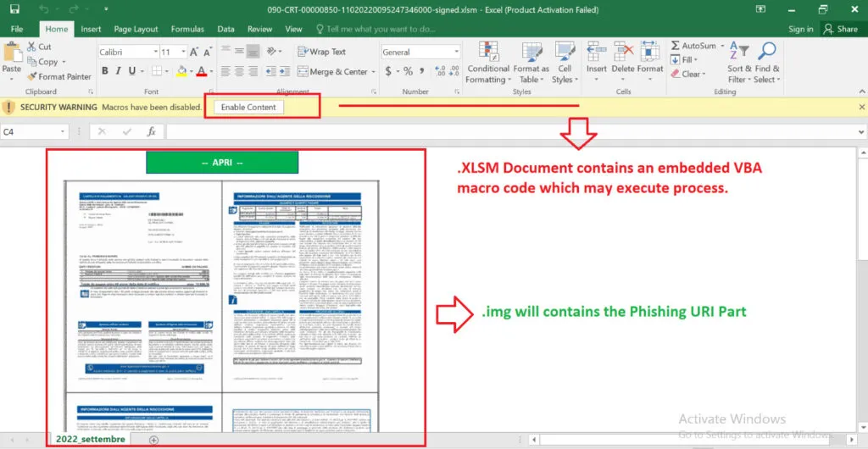This screenshot has width=868, height=449.
Task: Switch to the Formulas tab
Action: [187, 30]
